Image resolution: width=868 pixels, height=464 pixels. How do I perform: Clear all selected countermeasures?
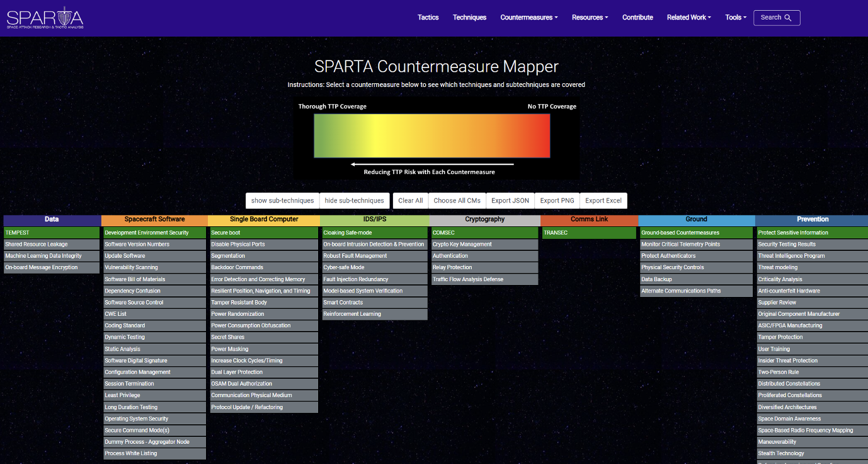[411, 200]
